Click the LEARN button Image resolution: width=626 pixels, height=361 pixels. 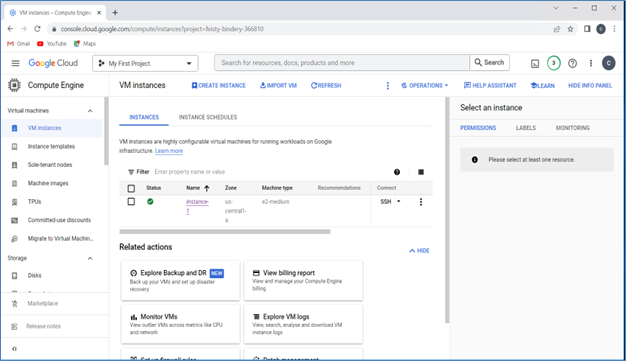(543, 85)
